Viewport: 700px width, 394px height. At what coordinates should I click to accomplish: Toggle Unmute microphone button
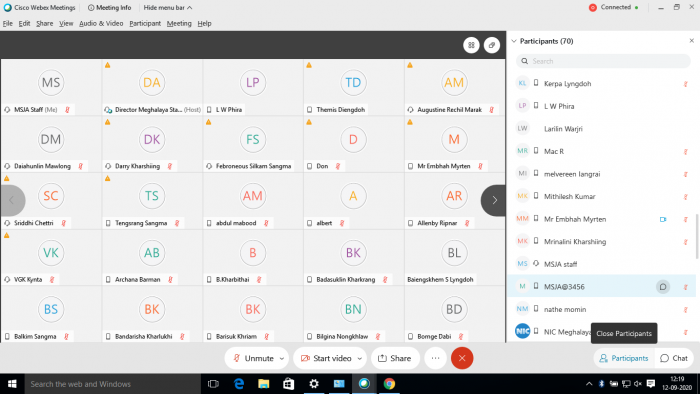(253, 358)
